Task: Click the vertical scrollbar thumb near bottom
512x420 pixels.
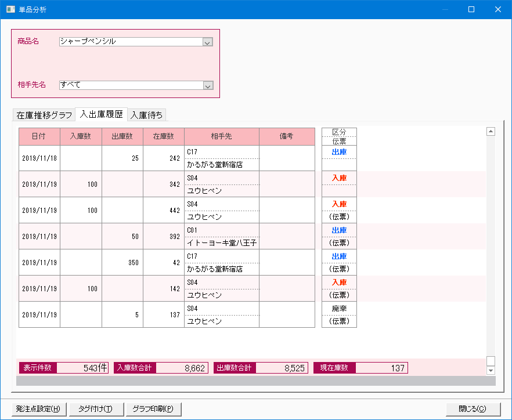Action: pyautogui.click(x=491, y=361)
